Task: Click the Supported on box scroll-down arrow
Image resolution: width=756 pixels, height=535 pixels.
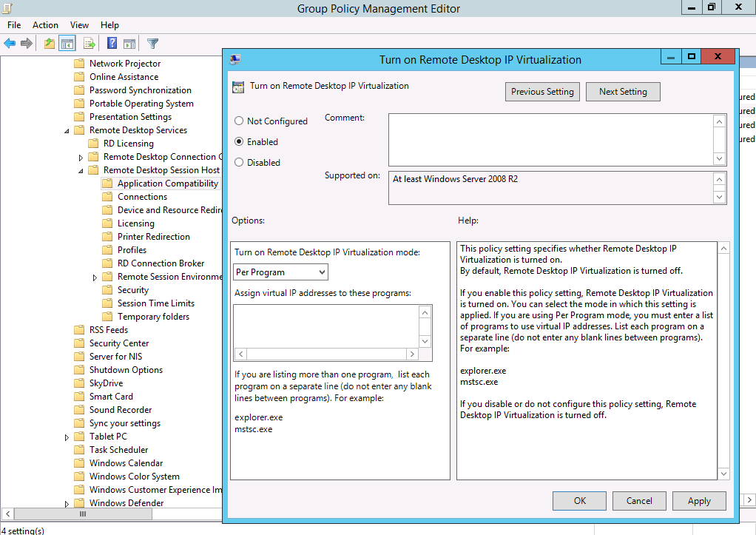Action: pos(719,197)
